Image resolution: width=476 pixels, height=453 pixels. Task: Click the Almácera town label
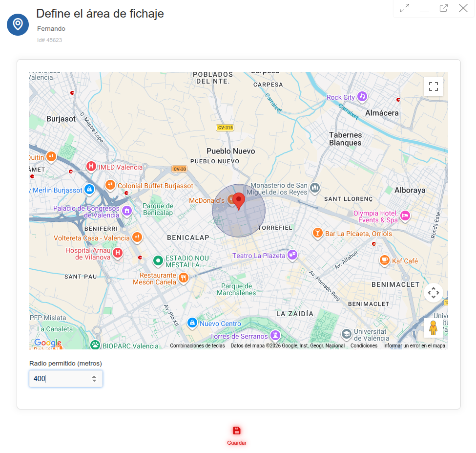pyautogui.click(x=382, y=113)
